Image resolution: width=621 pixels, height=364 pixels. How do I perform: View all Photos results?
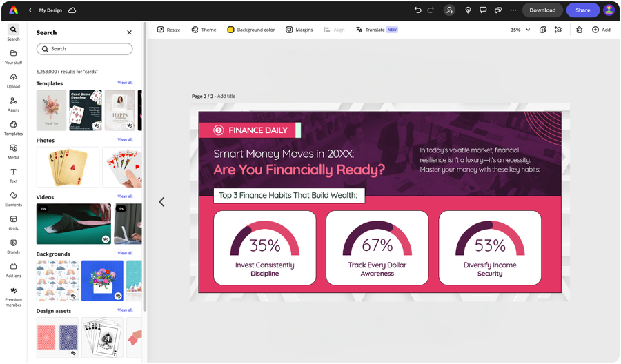pos(125,140)
